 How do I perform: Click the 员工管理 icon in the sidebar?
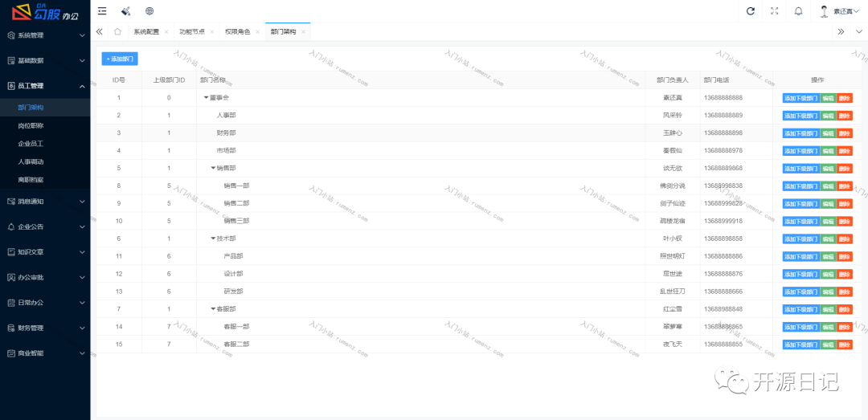[x=11, y=86]
